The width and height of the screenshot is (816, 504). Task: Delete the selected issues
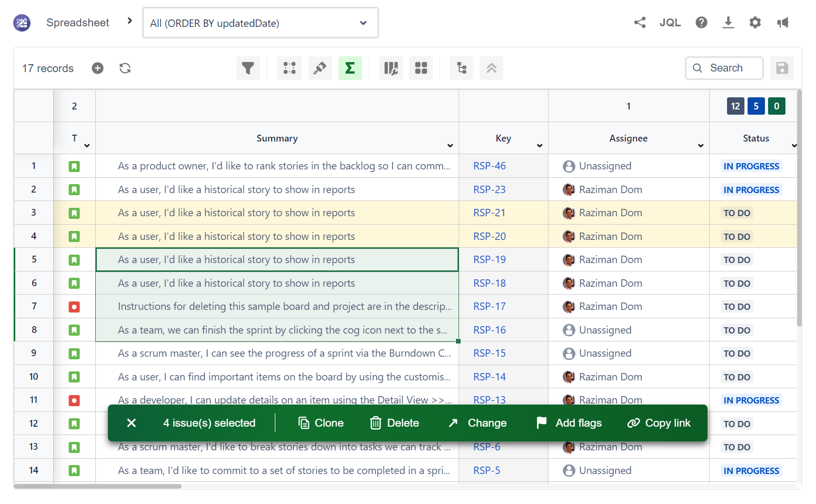tap(394, 423)
